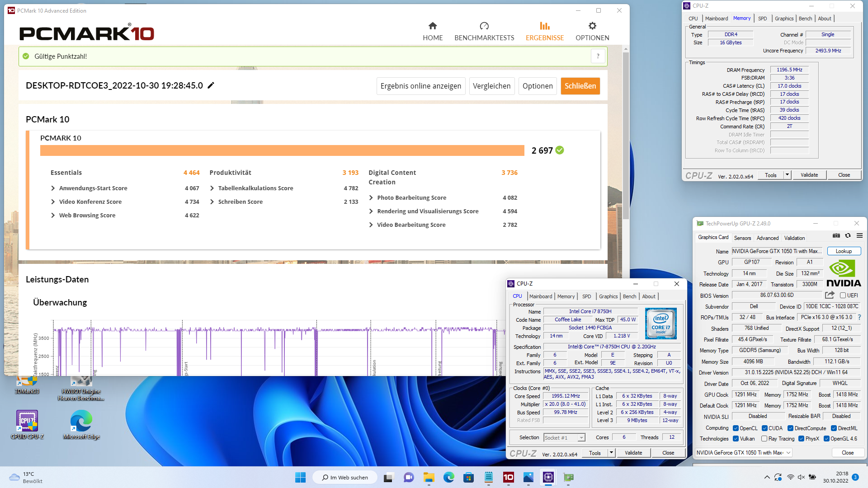Open the chat icon on the taskbar

(x=409, y=477)
